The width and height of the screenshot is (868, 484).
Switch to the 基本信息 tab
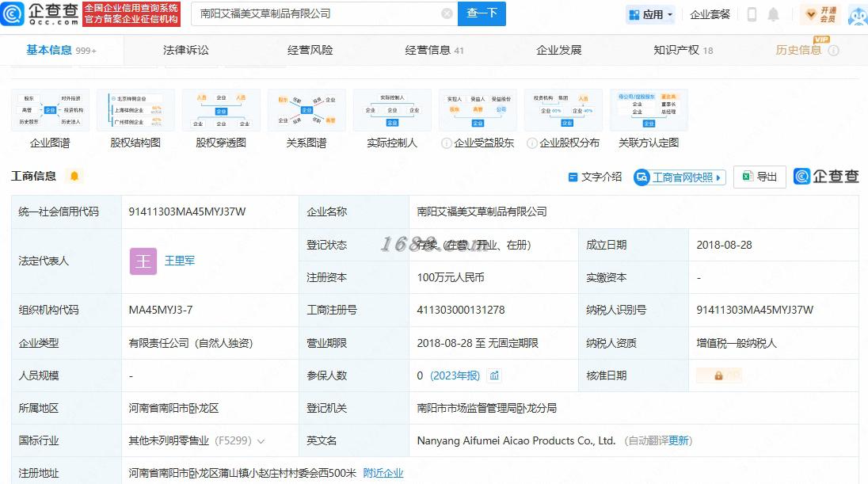tap(61, 50)
